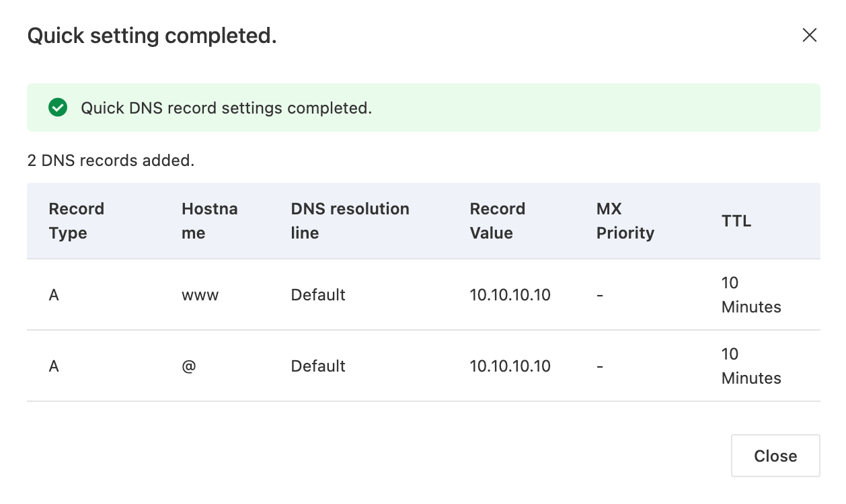
Task: Click 10 Minutes TTL of @ row
Action: [x=751, y=366]
